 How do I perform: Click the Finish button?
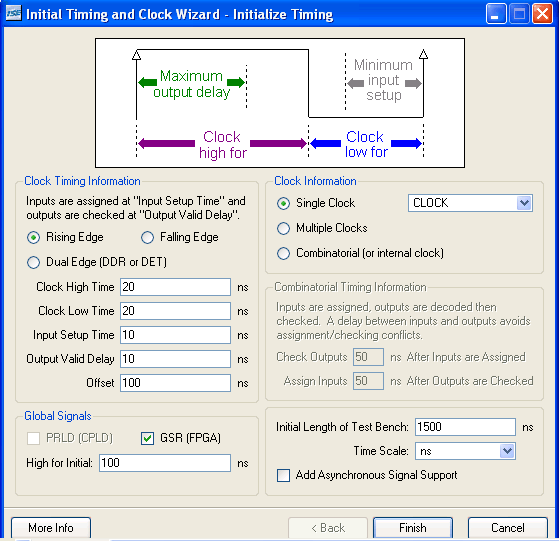pyautogui.click(x=413, y=528)
